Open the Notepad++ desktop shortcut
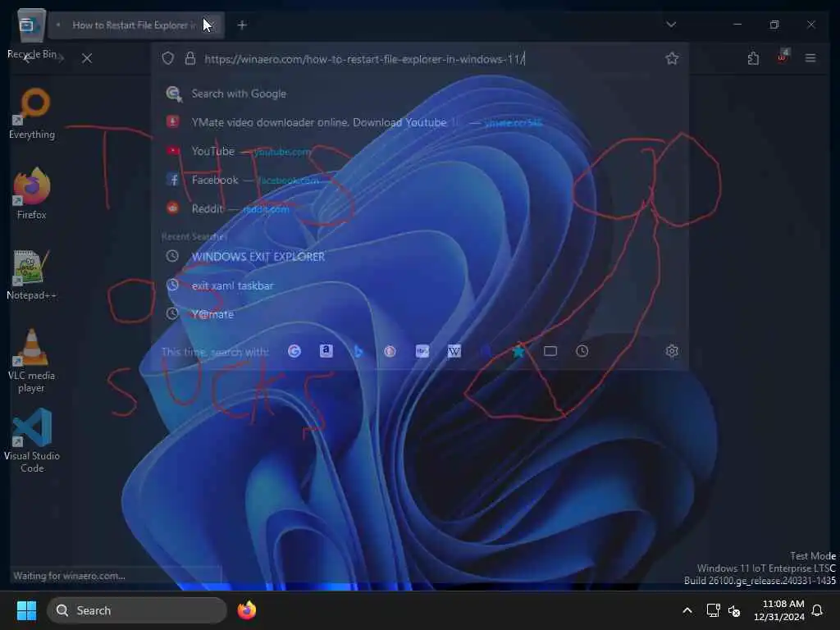 31,275
